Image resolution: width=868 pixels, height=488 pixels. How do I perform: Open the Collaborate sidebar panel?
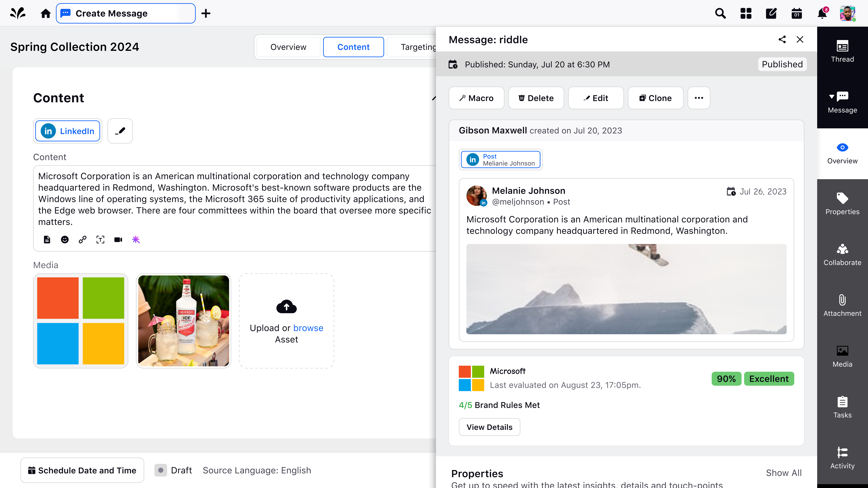(x=842, y=254)
